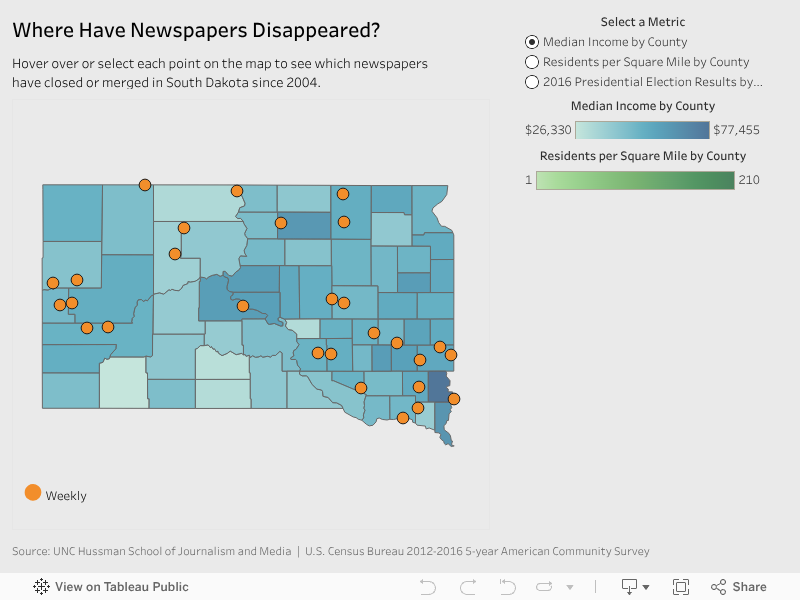Expand the Share options panel
Screen dimensions: 800x600
coord(718,587)
